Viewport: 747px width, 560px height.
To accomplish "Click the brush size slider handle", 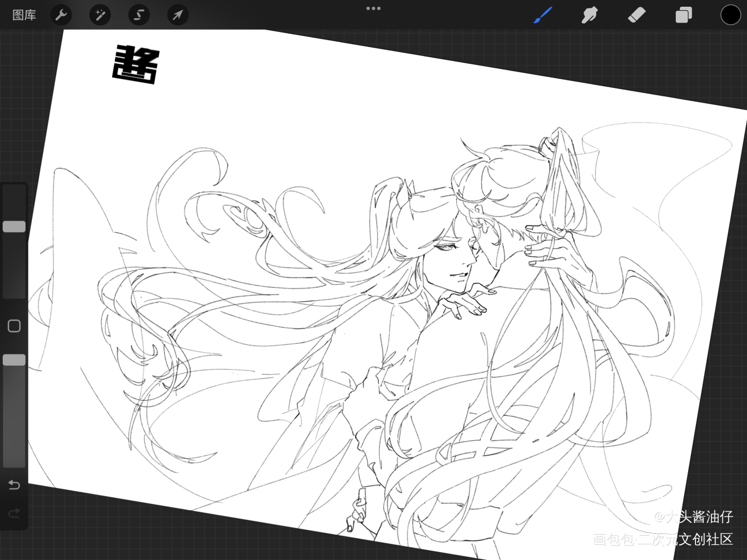I will point(15,227).
